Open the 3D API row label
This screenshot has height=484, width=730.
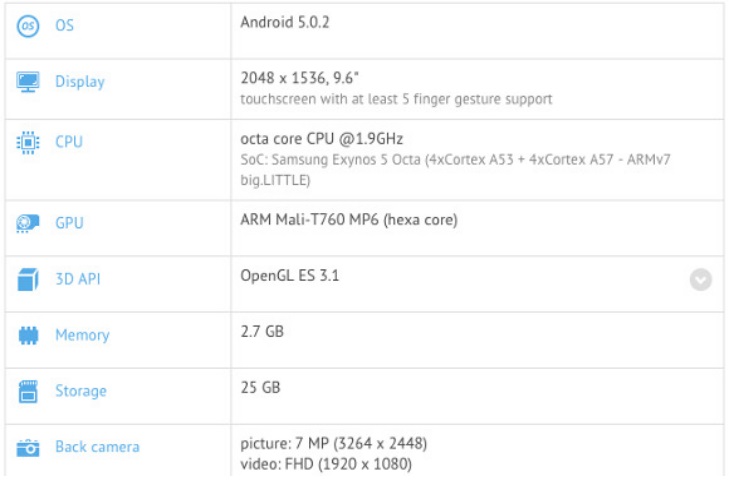tap(77, 281)
